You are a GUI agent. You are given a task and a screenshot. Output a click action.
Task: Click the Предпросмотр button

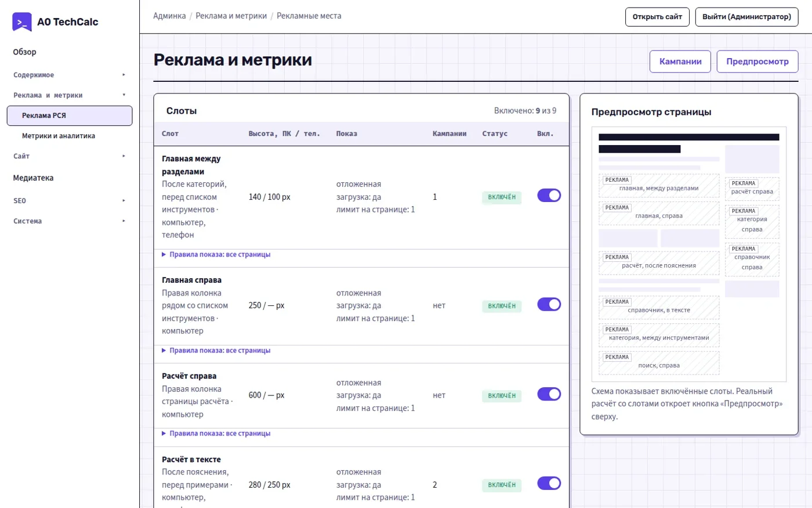point(757,62)
